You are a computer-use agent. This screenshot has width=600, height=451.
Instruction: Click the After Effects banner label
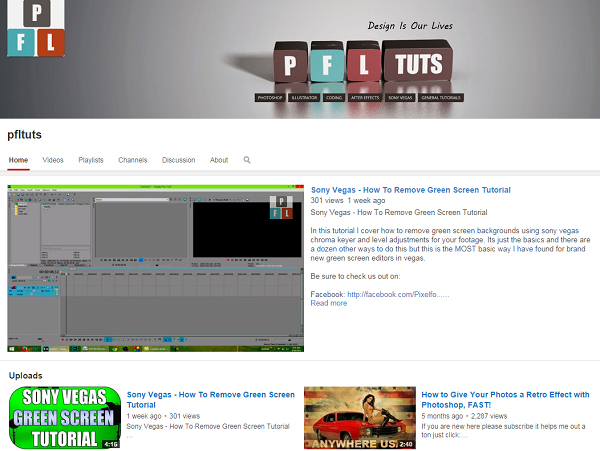366,98
